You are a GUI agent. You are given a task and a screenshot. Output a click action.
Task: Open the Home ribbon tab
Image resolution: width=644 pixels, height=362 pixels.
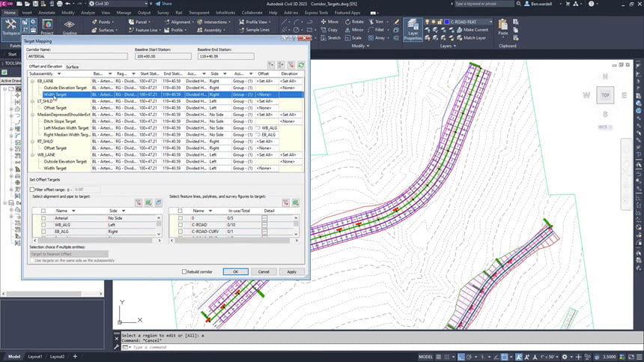click(10, 13)
